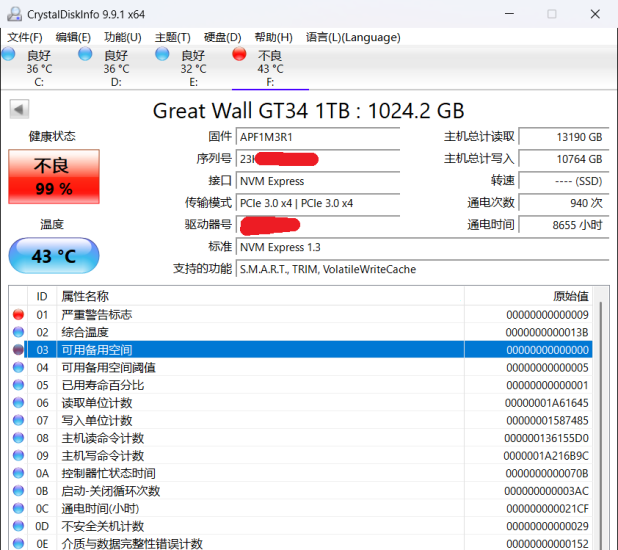This screenshot has width=618, height=550.
Task: Click the blue status circle for drive C:
Action: pyautogui.click(x=8, y=54)
